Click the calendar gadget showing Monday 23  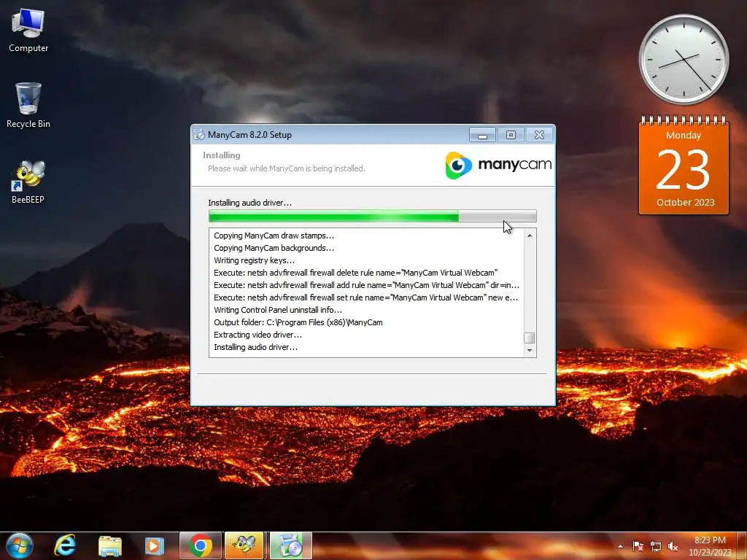click(x=684, y=166)
